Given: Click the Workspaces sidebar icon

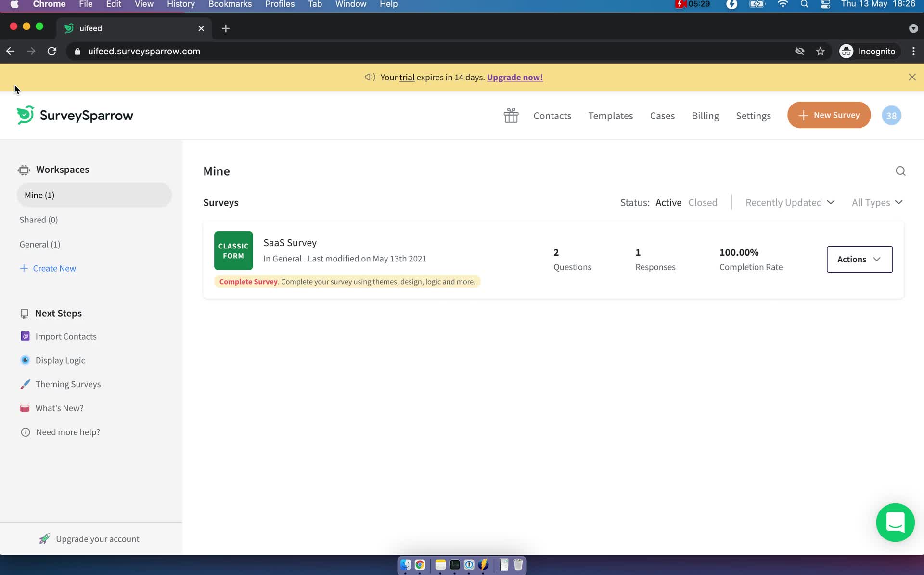Looking at the screenshot, I should [x=24, y=170].
